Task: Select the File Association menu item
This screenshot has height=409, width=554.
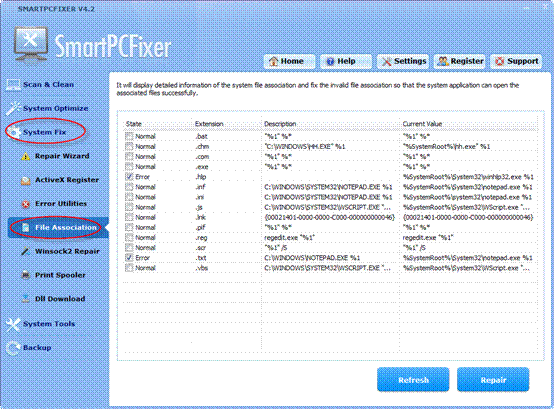Action: [x=58, y=228]
